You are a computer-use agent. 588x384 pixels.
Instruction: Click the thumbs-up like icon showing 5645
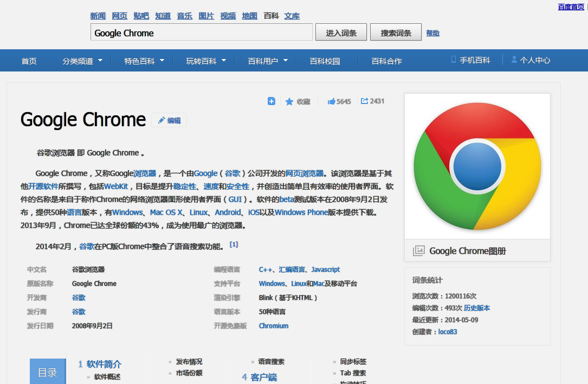pos(331,101)
